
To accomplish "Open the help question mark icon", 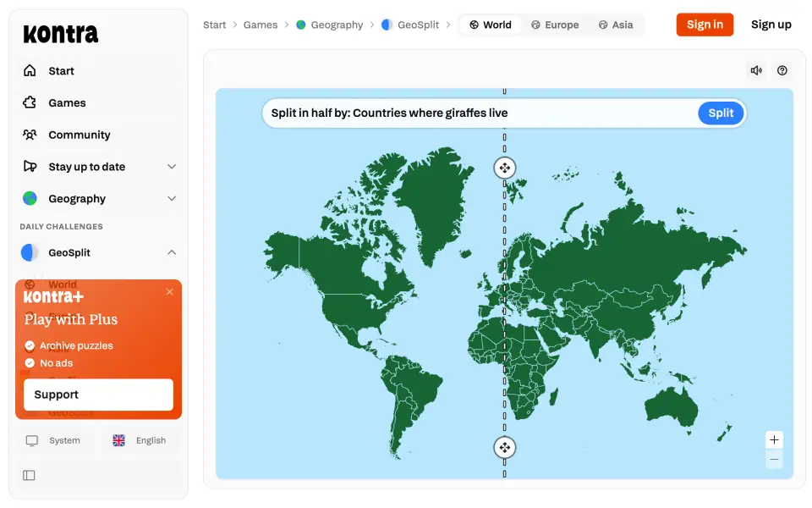I will pos(782,70).
